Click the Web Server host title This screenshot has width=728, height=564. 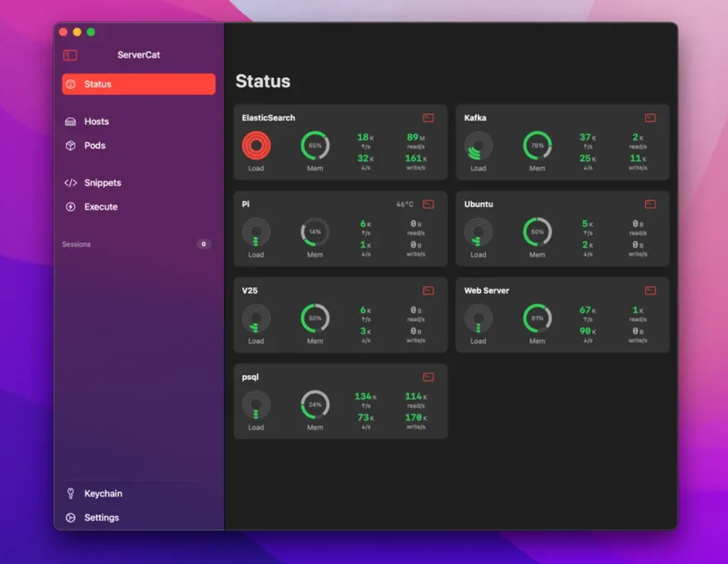click(x=487, y=291)
